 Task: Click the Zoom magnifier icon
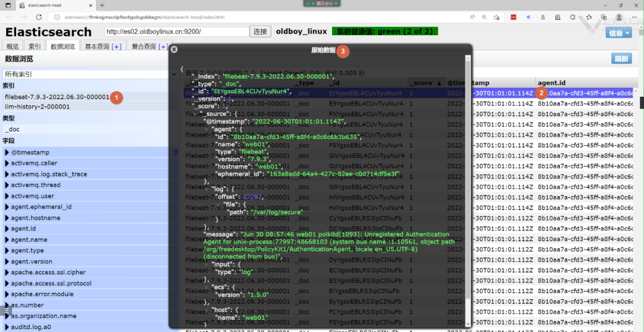pos(484,17)
